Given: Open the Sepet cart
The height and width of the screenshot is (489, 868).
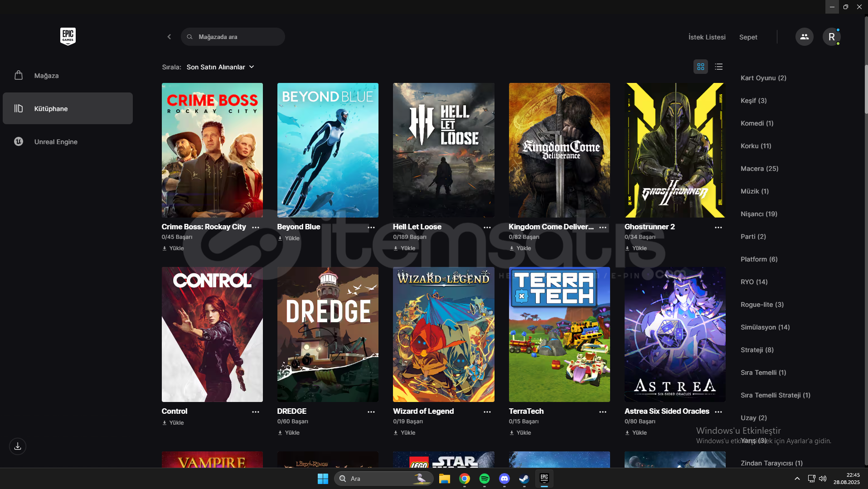Looking at the screenshot, I should tap(748, 37).
